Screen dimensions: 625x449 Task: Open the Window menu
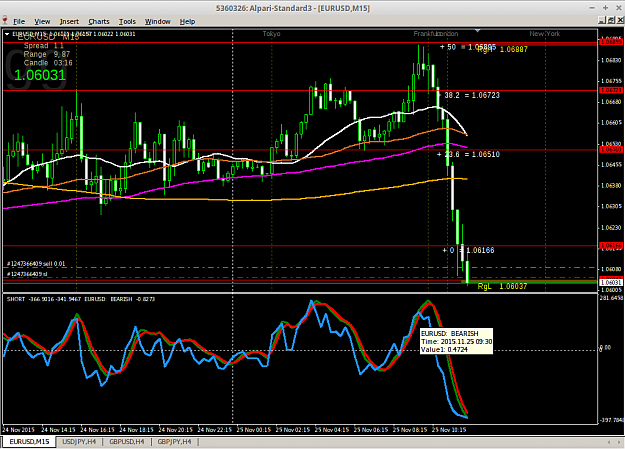pos(157,22)
